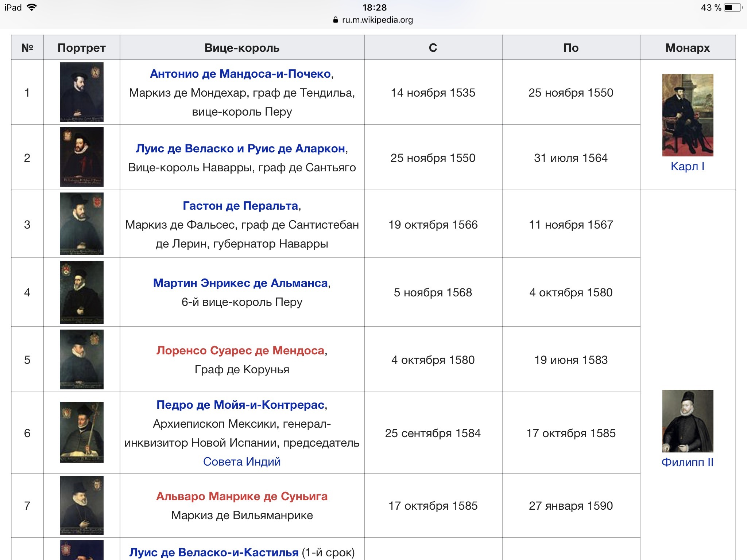The width and height of the screenshot is (747, 560).
Task: Tap the 18:28 clock in status bar
Action: click(x=374, y=7)
